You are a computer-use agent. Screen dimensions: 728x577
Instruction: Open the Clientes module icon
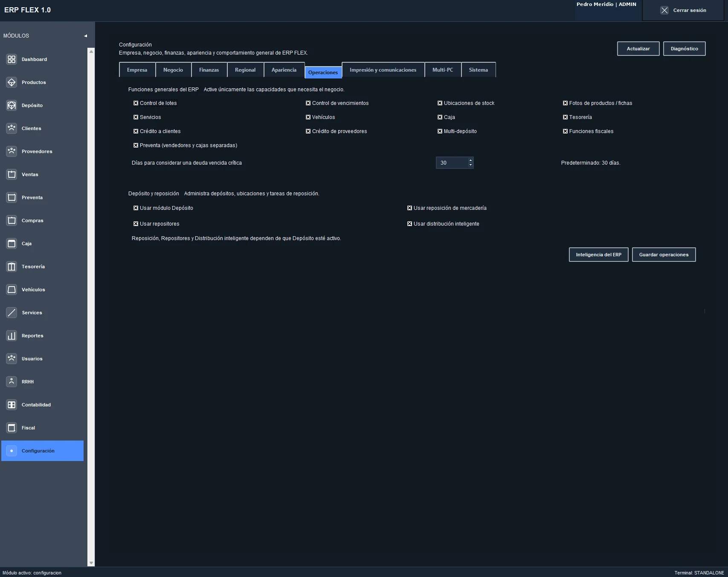tap(12, 128)
